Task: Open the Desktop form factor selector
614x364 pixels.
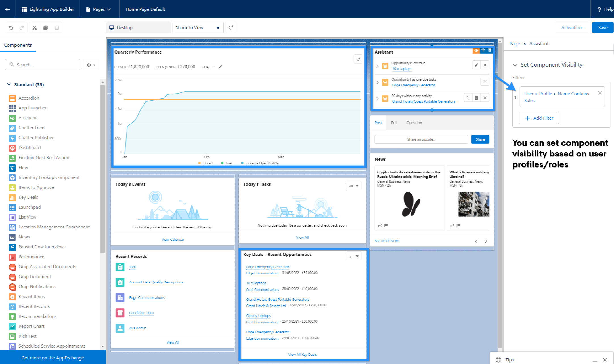Action: point(139,27)
